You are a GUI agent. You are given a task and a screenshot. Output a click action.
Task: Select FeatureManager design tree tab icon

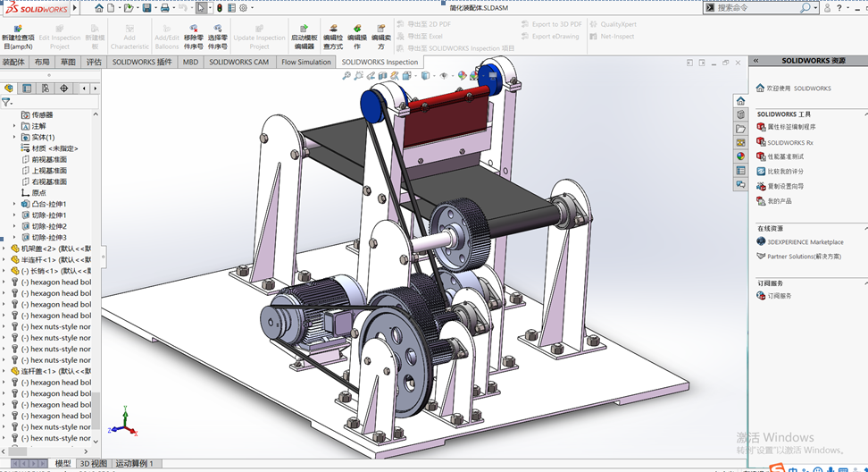(x=8, y=88)
